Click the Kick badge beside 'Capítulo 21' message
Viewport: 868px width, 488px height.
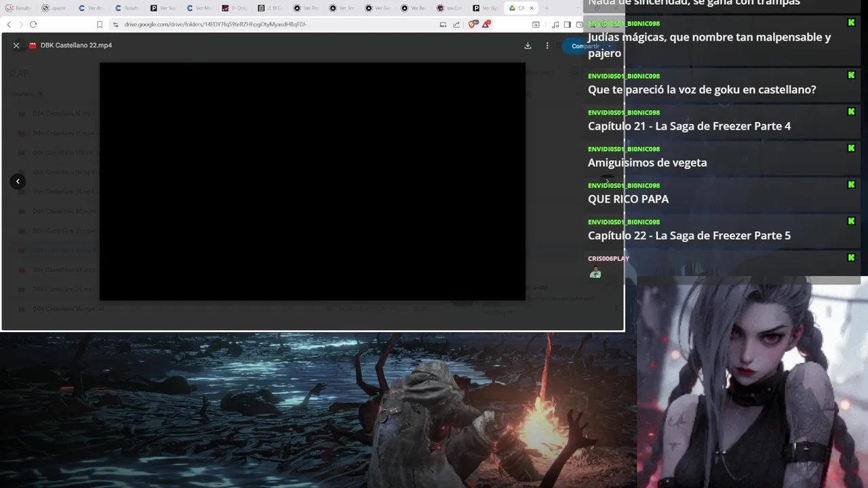[x=851, y=111]
